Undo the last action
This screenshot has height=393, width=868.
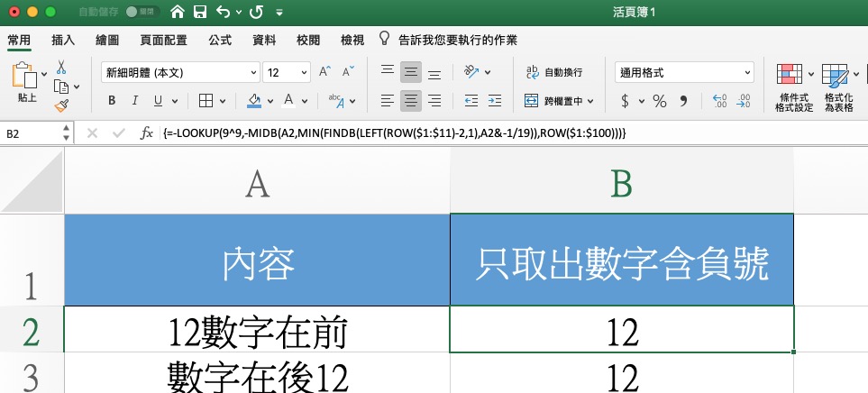tap(224, 12)
